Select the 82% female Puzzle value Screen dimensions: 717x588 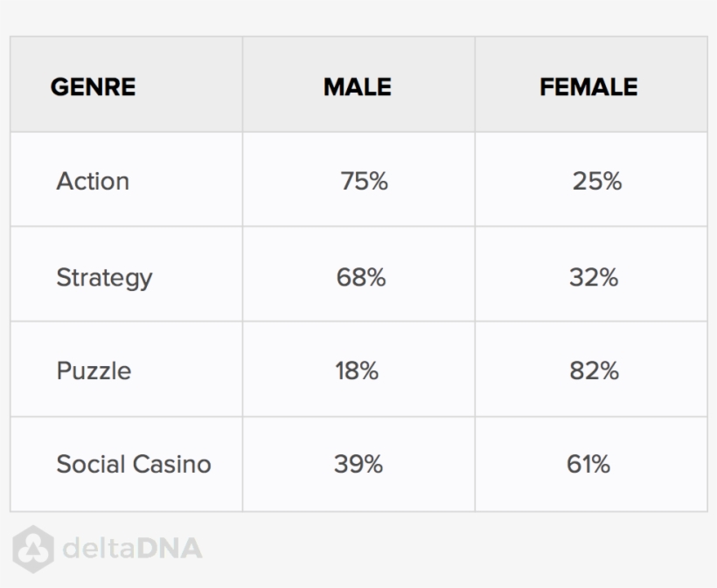(593, 370)
